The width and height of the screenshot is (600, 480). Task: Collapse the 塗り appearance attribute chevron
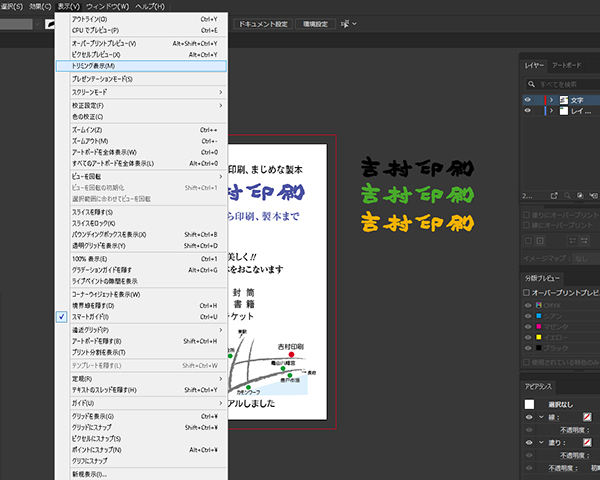tap(541, 442)
